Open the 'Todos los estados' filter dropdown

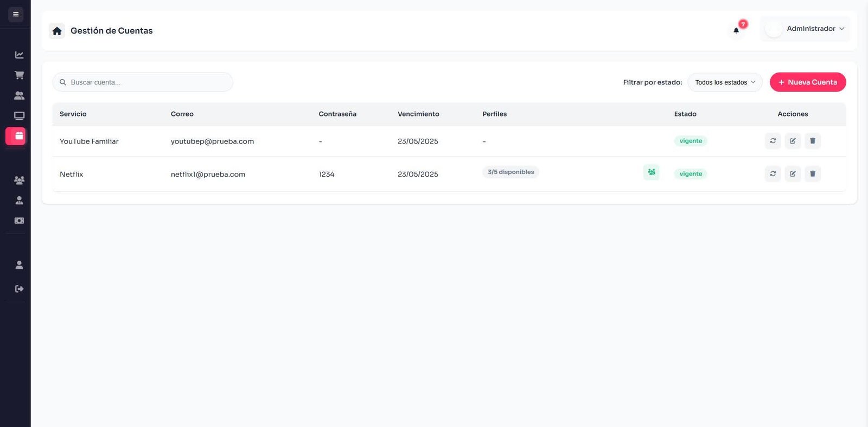tap(725, 82)
